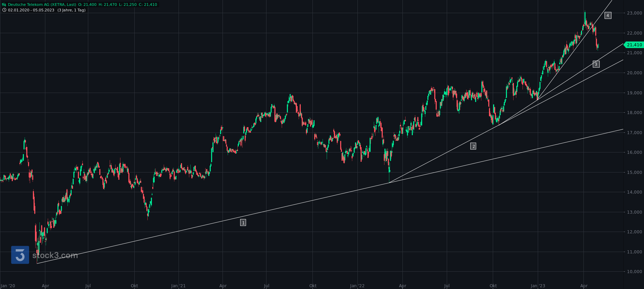
Task: Click the 17,000 price axis label
Action: (x=635, y=133)
